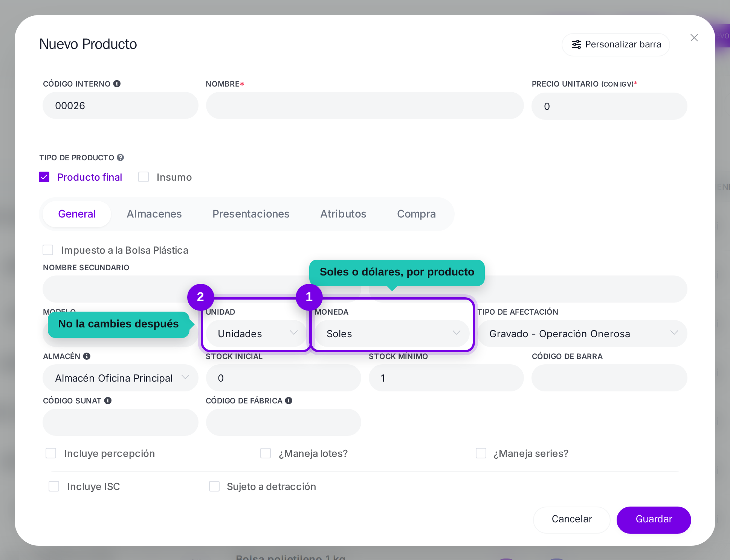Viewport: 730px width, 560px height.
Task: Toggle the ¿Maneja lotes? checkbox
Action: (x=266, y=453)
